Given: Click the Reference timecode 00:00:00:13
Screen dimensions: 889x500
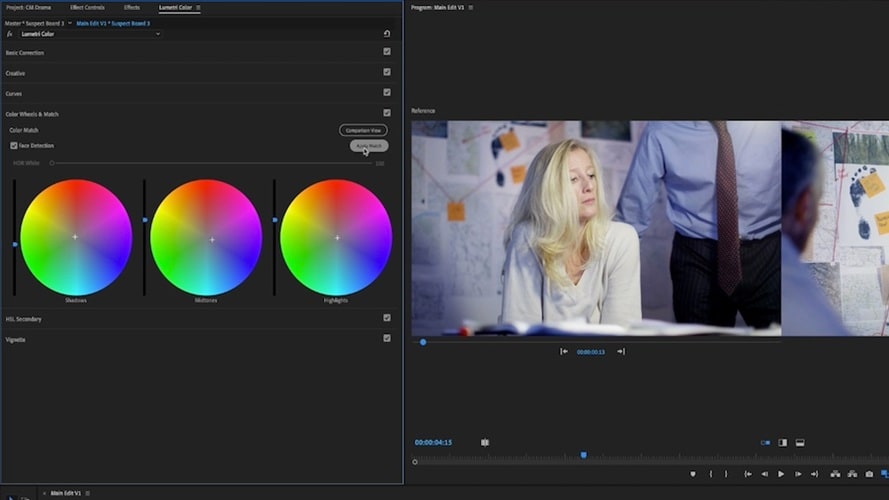Looking at the screenshot, I should [591, 352].
